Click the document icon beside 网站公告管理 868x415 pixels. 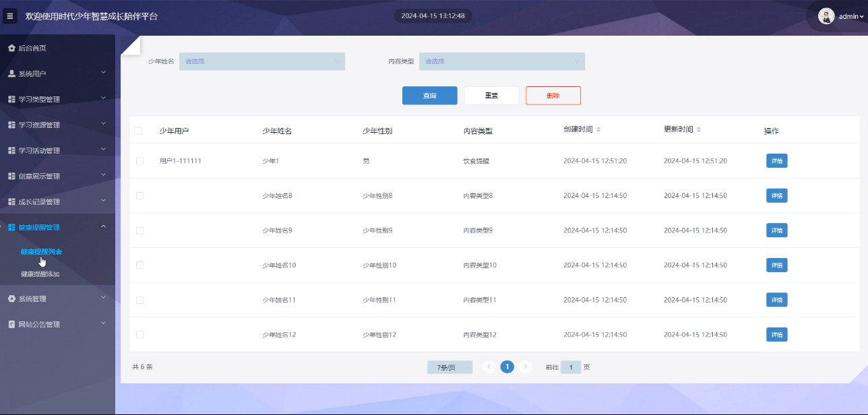pos(11,325)
